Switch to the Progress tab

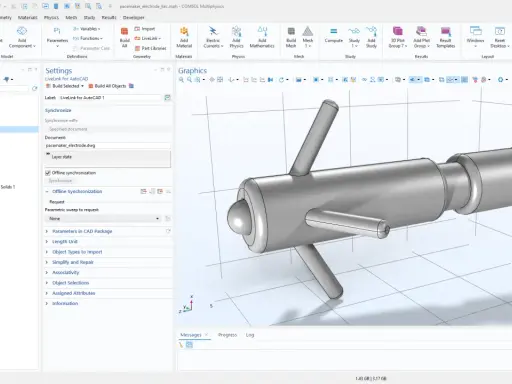(227, 335)
